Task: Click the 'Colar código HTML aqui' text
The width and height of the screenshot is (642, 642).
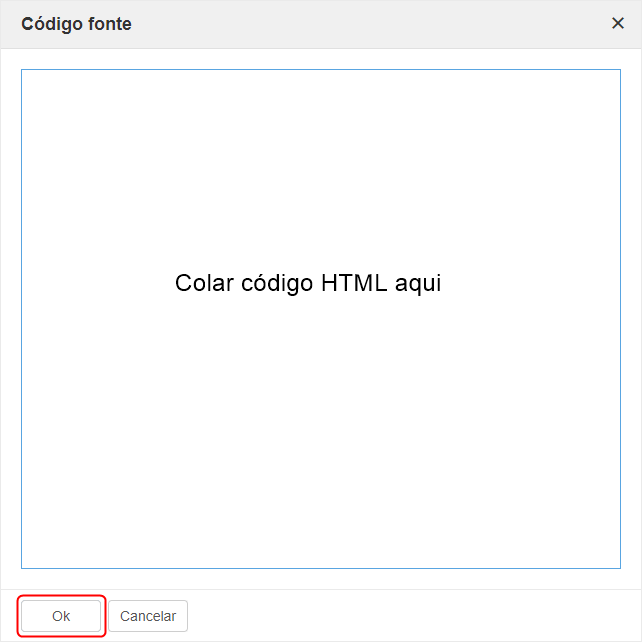Action: coord(308,283)
